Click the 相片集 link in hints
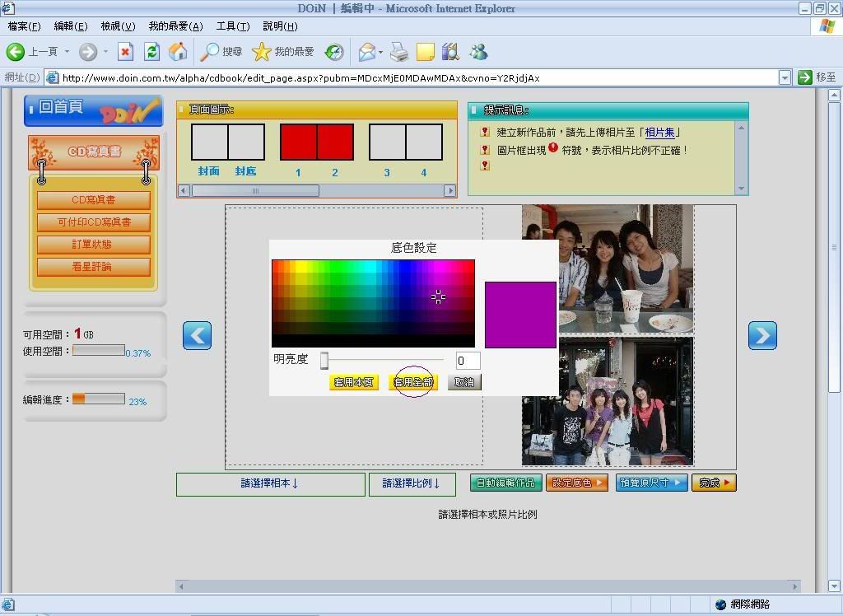Image resolution: width=843 pixels, height=616 pixels. tap(661, 132)
